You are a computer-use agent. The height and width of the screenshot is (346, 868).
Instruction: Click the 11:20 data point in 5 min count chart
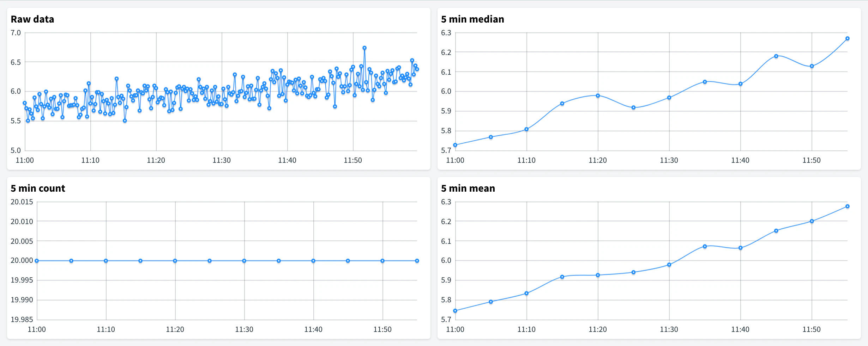[175, 261]
